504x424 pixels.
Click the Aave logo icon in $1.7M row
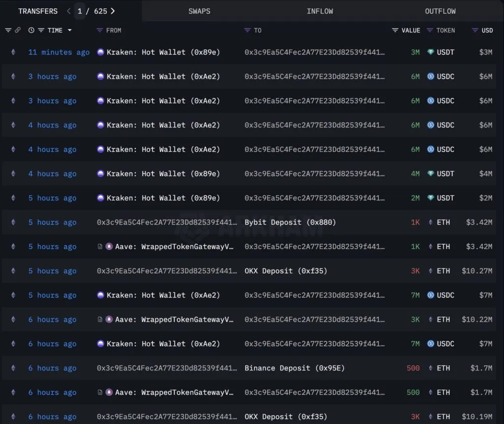tap(109, 392)
